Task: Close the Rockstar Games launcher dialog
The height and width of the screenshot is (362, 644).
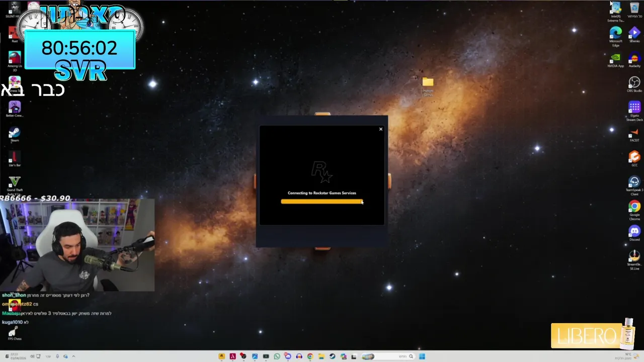Action: [x=381, y=129]
